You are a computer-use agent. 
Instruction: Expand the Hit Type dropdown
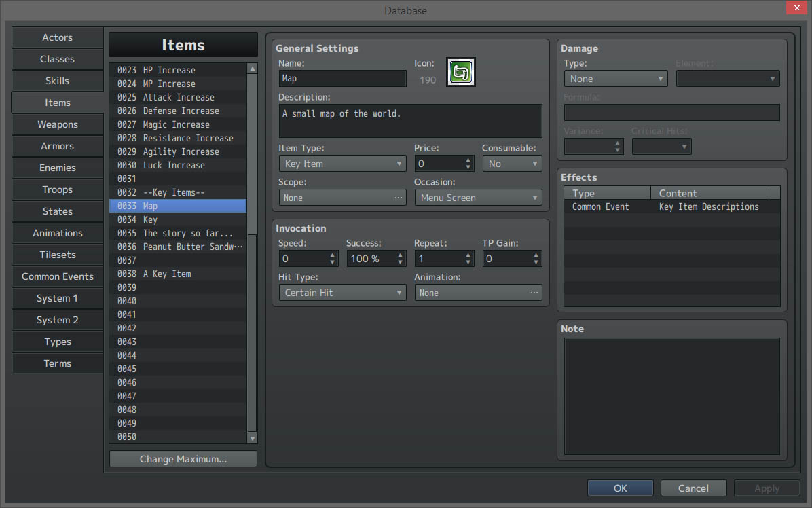pos(342,293)
